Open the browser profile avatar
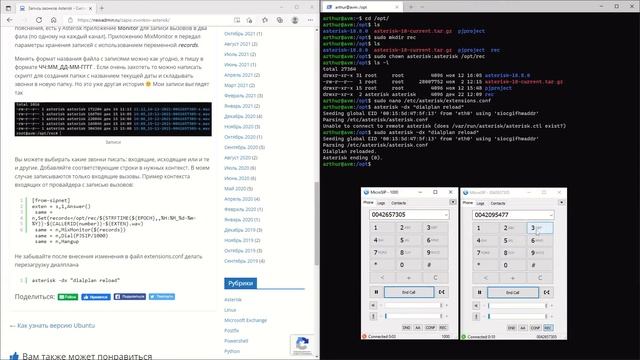This screenshot has height=360, width=640. (295, 20)
